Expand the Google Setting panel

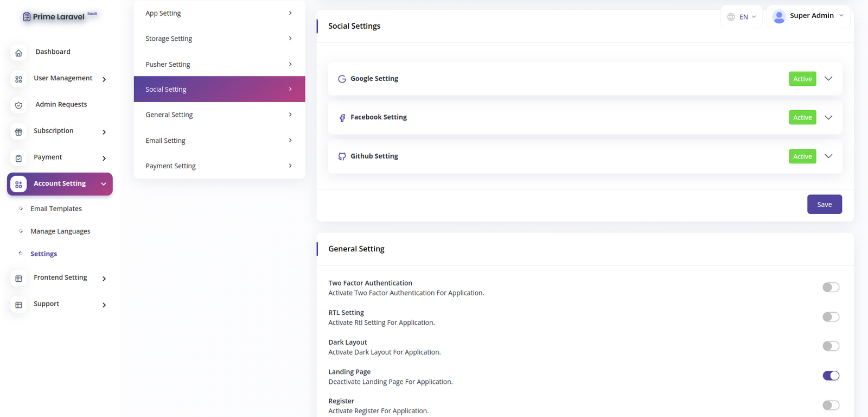coord(828,79)
